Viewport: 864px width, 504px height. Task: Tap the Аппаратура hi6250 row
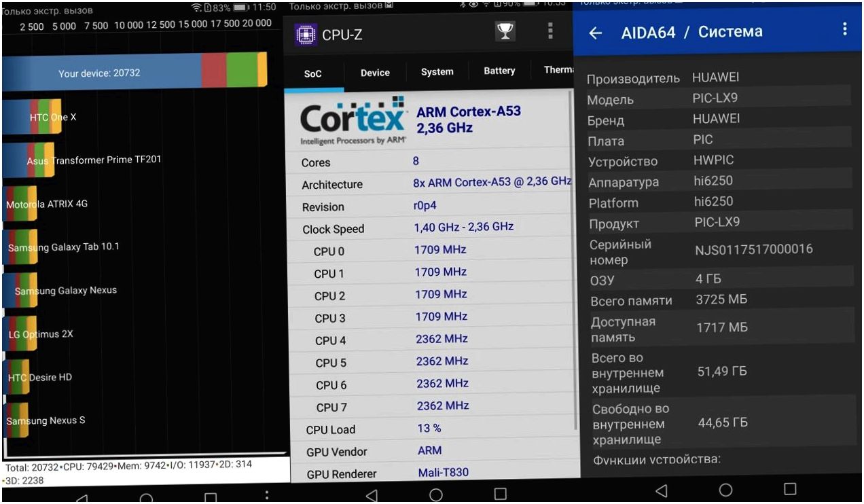tap(719, 181)
